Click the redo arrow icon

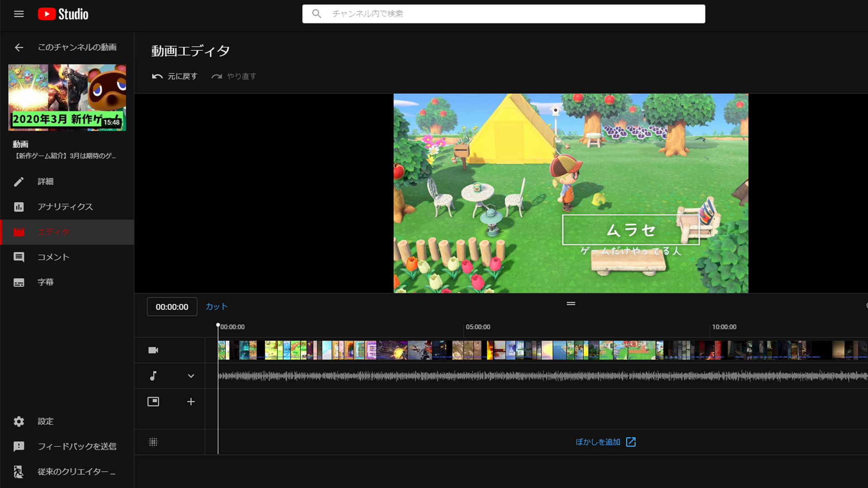(x=217, y=76)
